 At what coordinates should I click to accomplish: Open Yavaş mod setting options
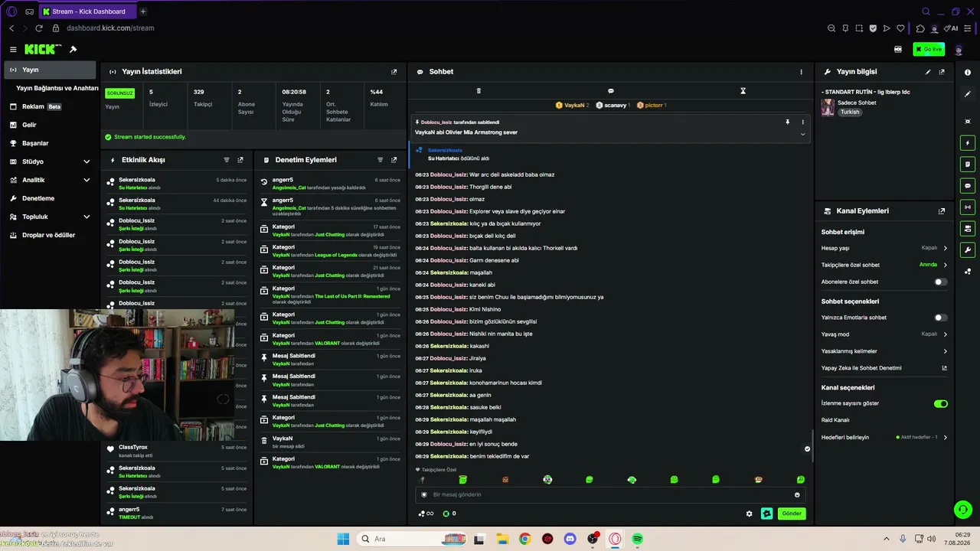(884, 334)
